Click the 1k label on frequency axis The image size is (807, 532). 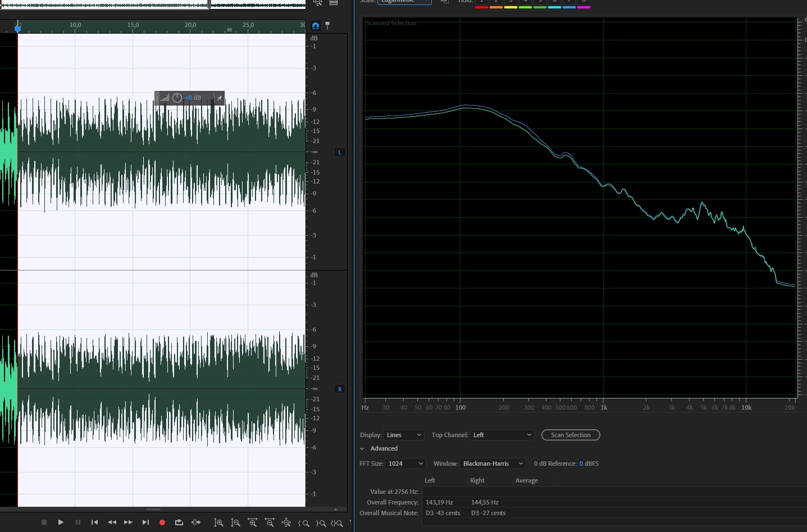pyautogui.click(x=604, y=407)
